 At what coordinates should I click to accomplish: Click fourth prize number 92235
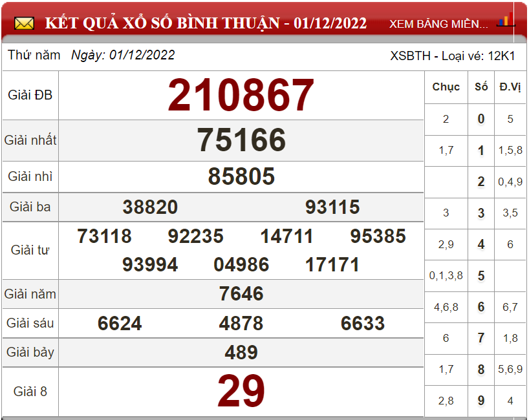click(196, 236)
